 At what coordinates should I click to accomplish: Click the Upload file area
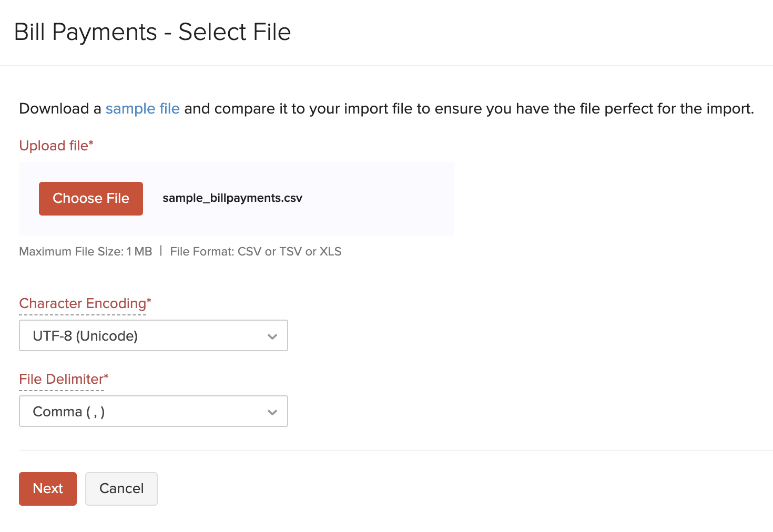click(237, 198)
